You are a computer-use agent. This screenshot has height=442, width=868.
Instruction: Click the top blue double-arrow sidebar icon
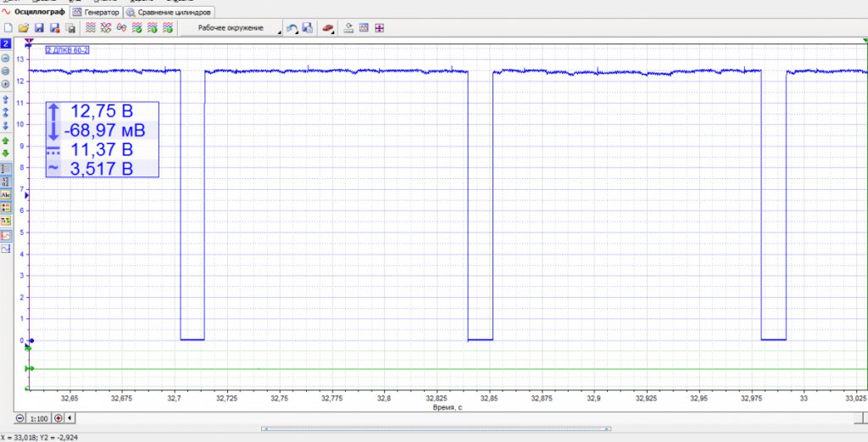[6, 100]
